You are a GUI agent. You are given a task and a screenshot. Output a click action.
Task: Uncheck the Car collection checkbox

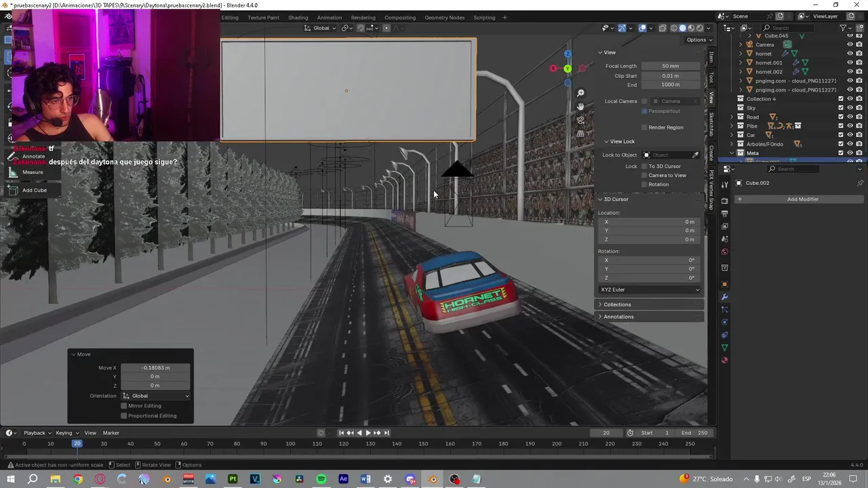coord(841,135)
